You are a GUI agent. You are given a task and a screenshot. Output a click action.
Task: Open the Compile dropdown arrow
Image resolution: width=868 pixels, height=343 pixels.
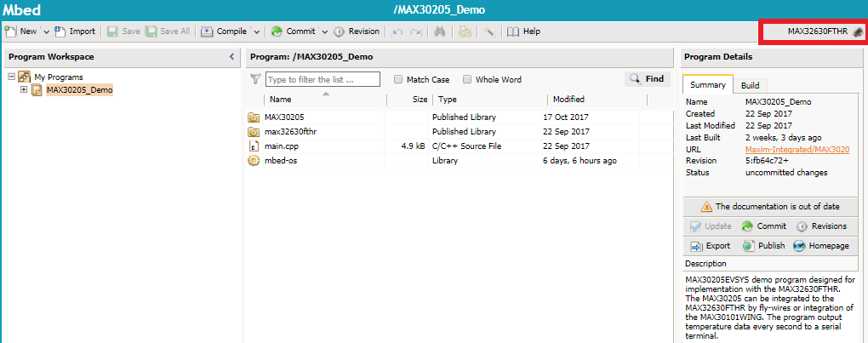(256, 31)
